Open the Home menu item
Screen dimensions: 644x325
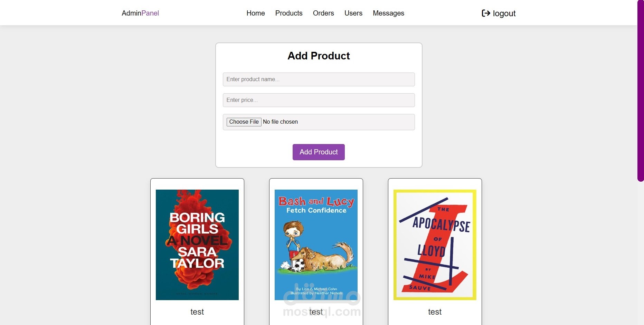(256, 13)
